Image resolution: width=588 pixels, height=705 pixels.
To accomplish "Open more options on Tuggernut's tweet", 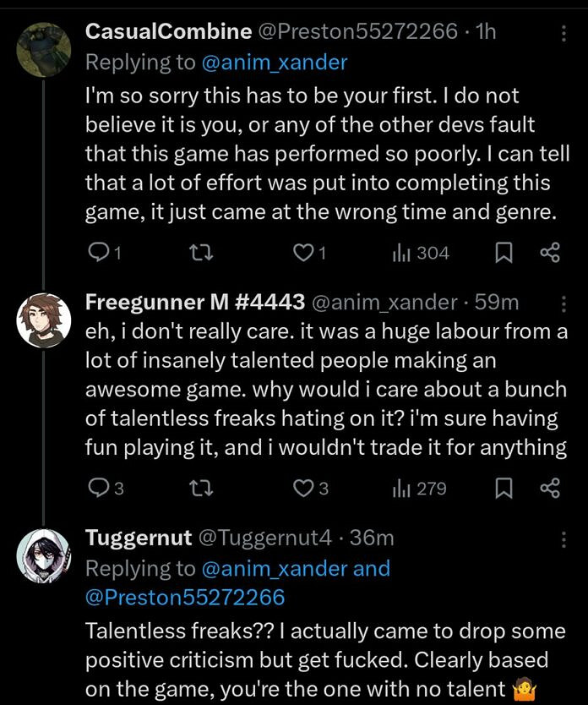I will [564, 538].
